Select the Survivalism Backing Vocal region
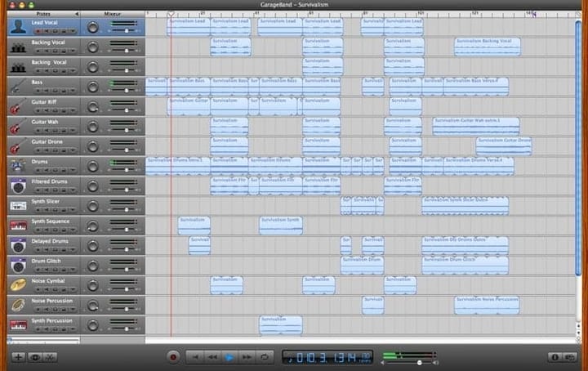The width and height of the screenshot is (588, 371). (488, 47)
